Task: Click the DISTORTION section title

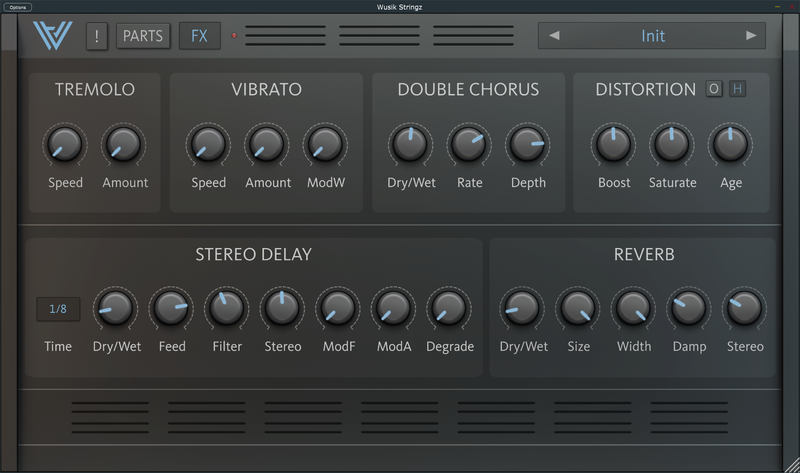Action: (645, 89)
